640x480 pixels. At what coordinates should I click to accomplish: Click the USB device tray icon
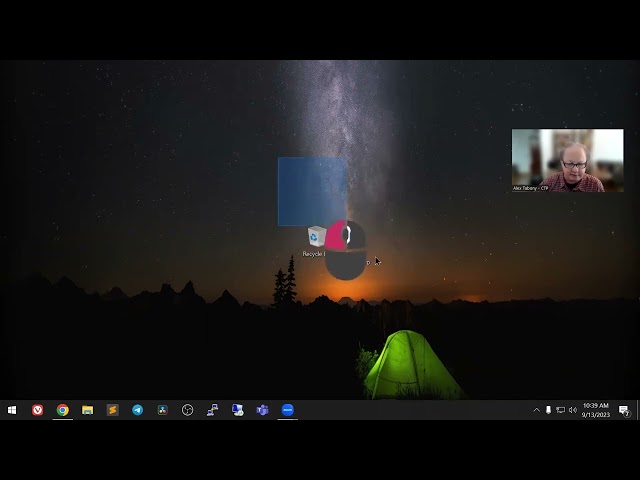click(548, 410)
